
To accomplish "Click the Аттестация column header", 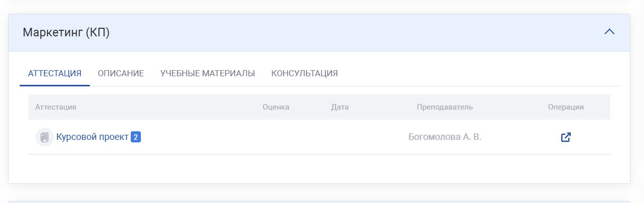I will (x=56, y=107).
